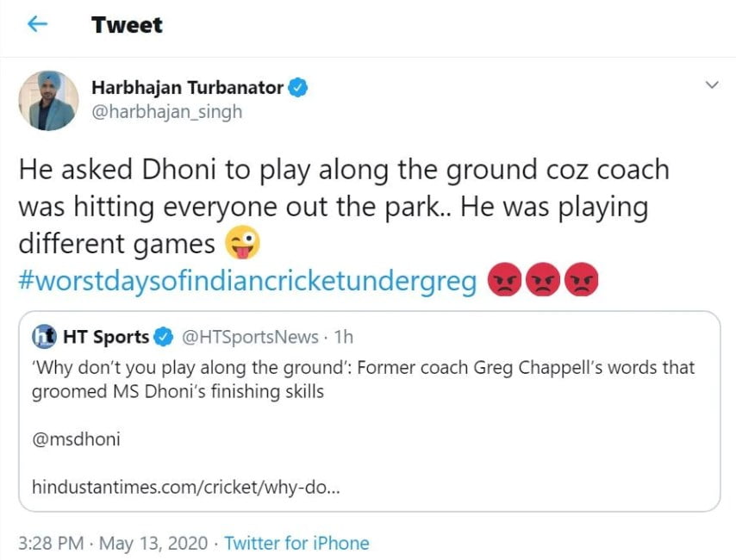The width and height of the screenshot is (736, 560).
Task: Open the @msdhoni mention
Action: pyautogui.click(x=76, y=439)
